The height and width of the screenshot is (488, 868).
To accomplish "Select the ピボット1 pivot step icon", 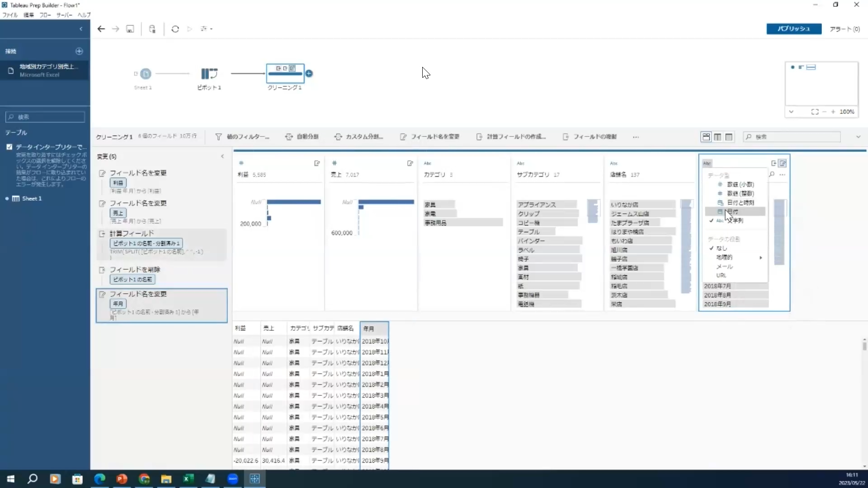I will coord(209,73).
